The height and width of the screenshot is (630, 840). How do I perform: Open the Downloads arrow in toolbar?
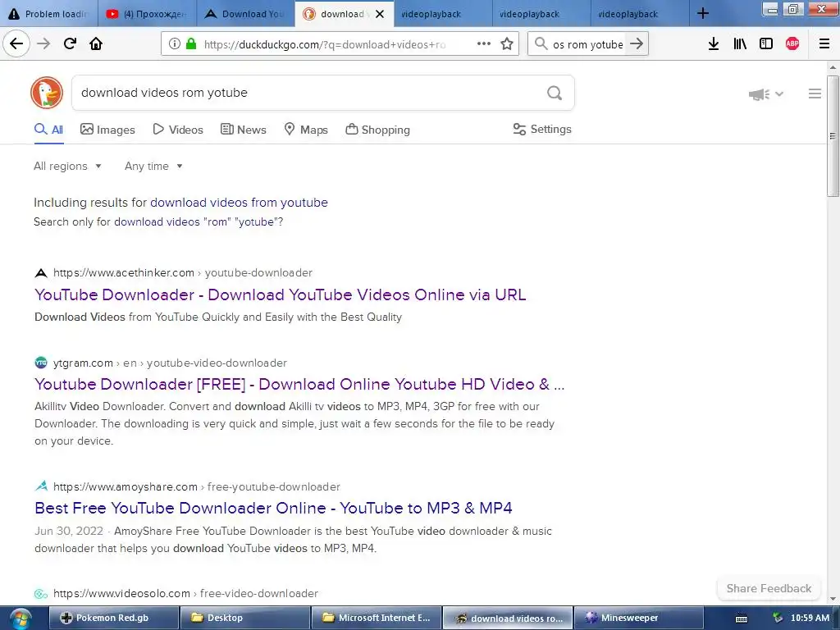point(714,44)
